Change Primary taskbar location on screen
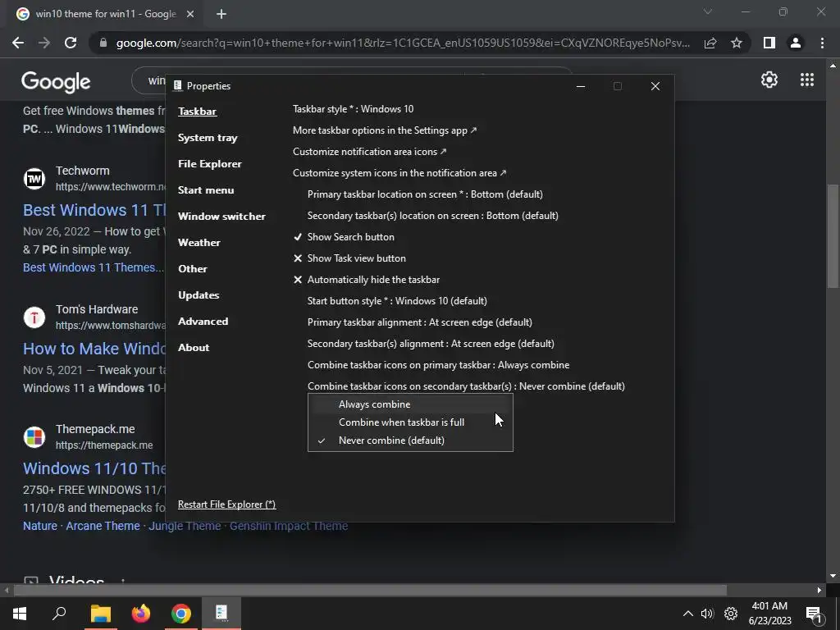 [x=425, y=194]
